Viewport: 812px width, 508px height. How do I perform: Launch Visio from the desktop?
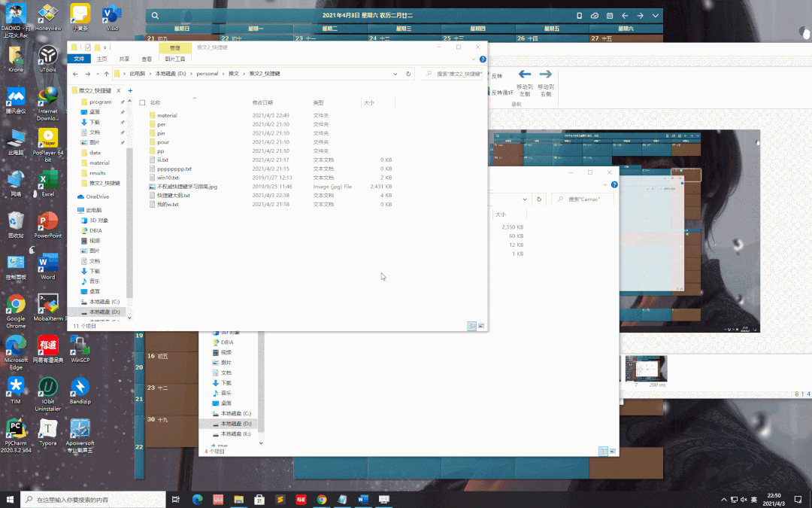[112, 17]
